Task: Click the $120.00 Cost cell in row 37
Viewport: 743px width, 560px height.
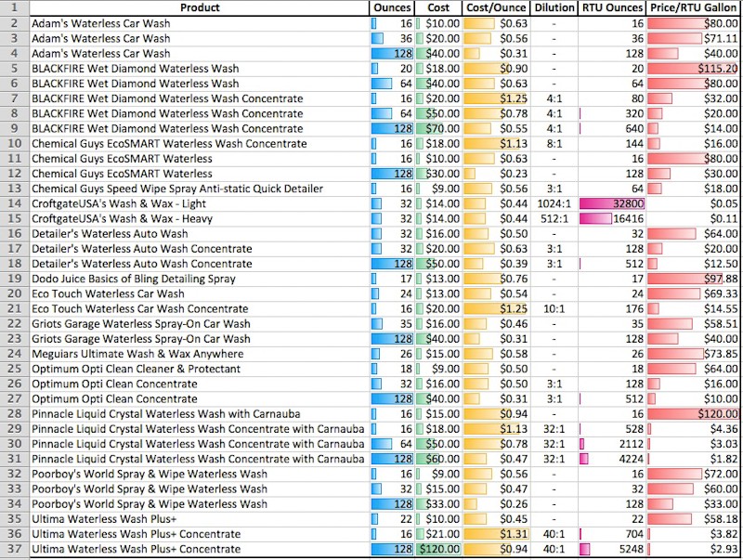Action: coord(438,549)
